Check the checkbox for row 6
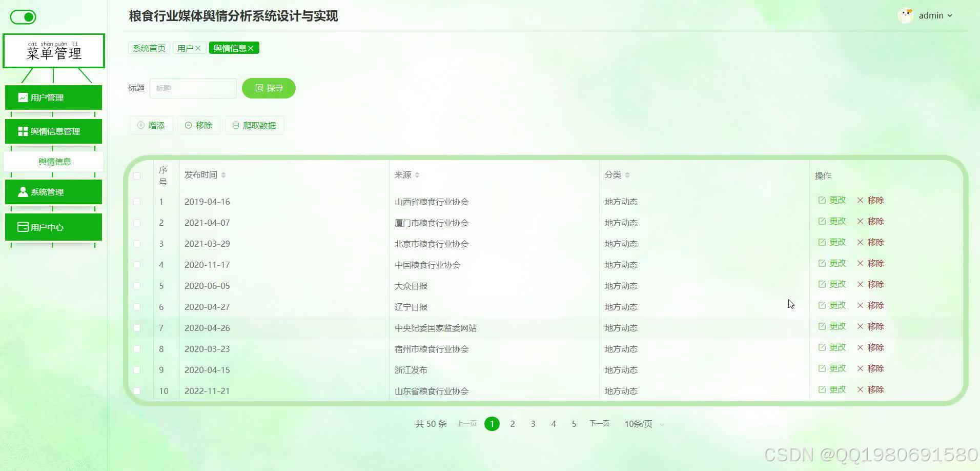 tap(137, 307)
